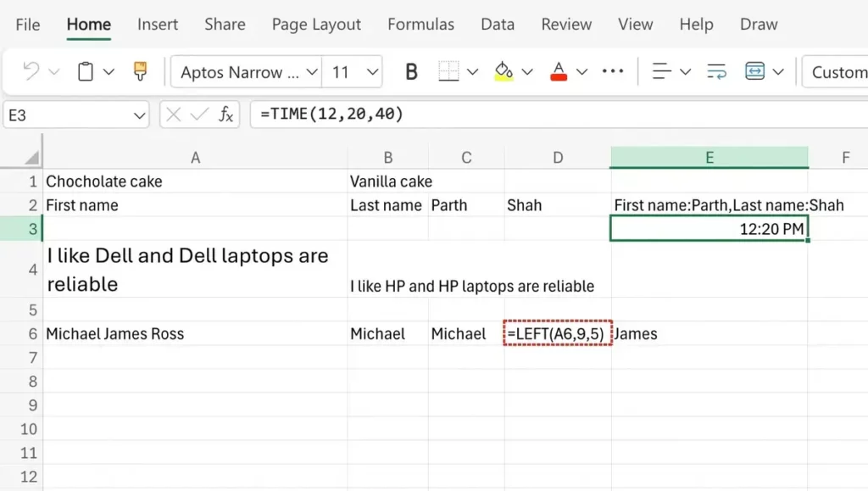
Task: Open the Undo history dropdown arrow
Action: pyautogui.click(x=53, y=71)
